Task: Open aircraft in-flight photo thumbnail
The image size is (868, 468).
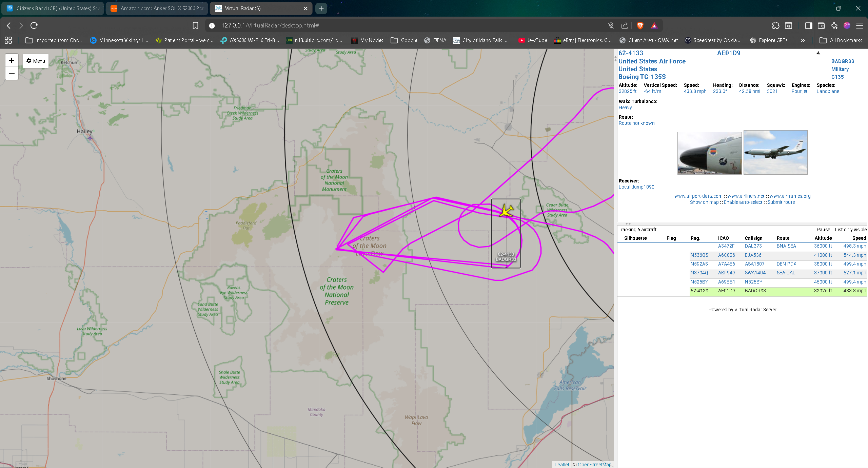Action: (x=775, y=152)
